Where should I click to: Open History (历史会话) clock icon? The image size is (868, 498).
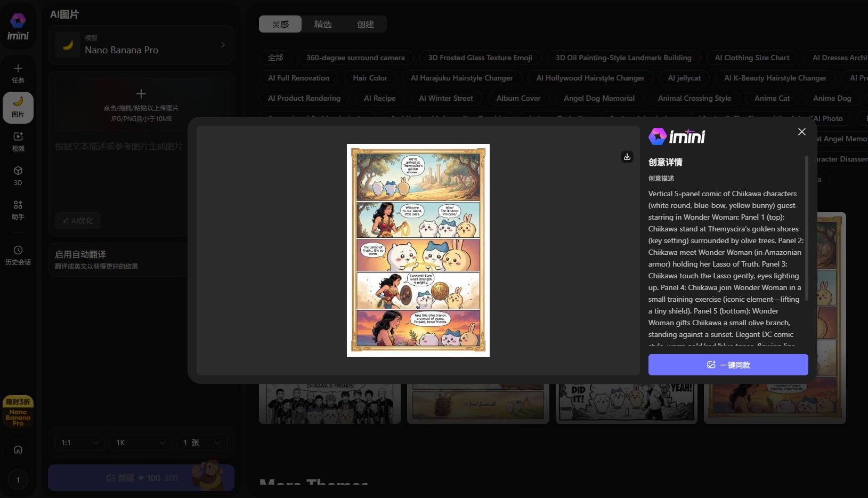(x=18, y=255)
